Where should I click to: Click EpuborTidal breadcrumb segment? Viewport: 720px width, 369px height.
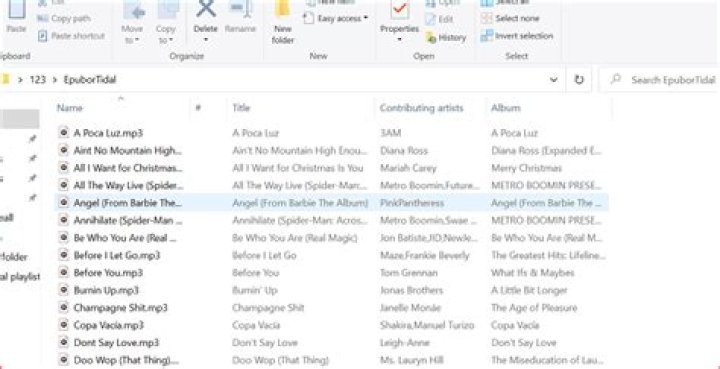click(90, 79)
